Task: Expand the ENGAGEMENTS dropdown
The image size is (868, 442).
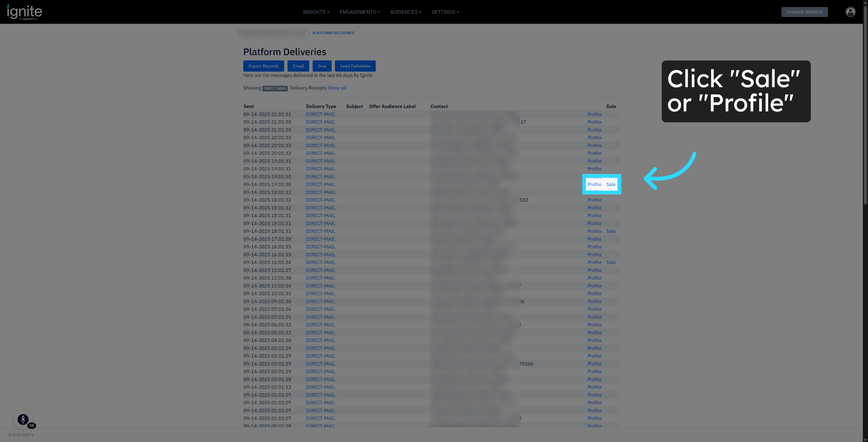Action: click(359, 12)
